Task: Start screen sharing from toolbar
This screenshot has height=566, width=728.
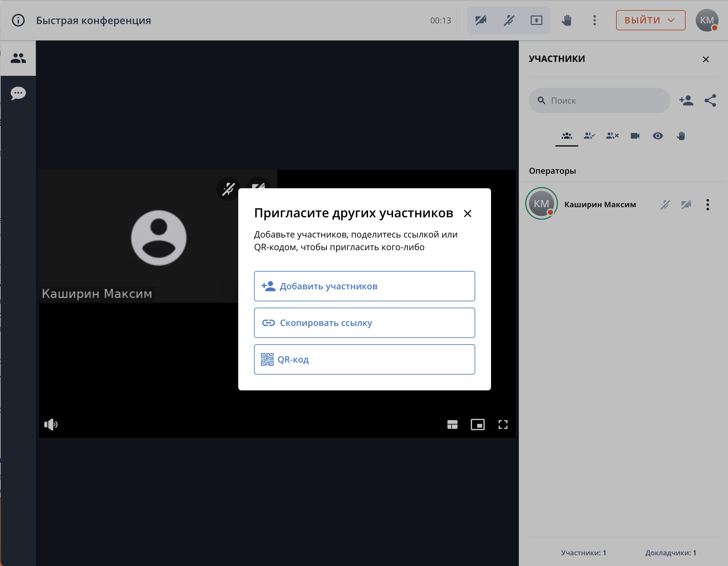Action: tap(536, 20)
